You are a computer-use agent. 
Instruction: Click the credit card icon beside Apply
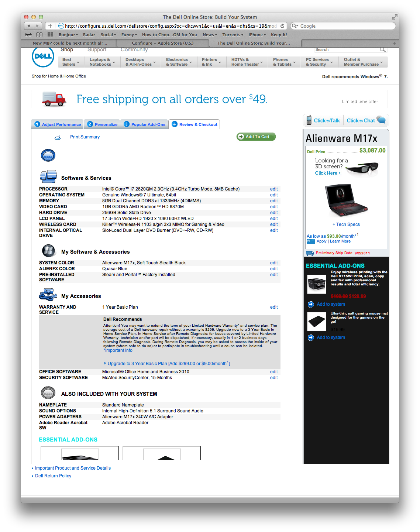(x=310, y=241)
